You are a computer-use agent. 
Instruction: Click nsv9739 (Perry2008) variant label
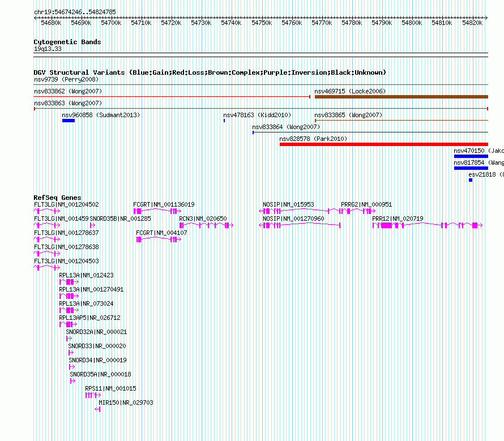click(66, 79)
